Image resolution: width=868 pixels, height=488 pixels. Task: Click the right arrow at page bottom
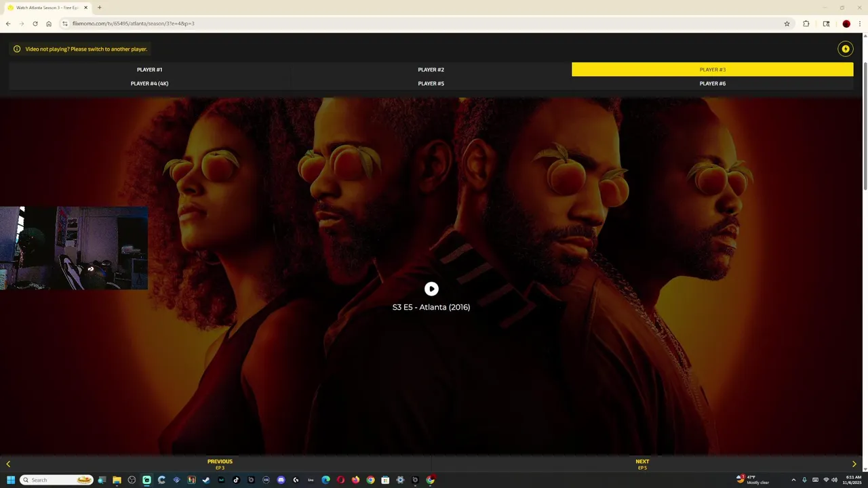[854, 464]
